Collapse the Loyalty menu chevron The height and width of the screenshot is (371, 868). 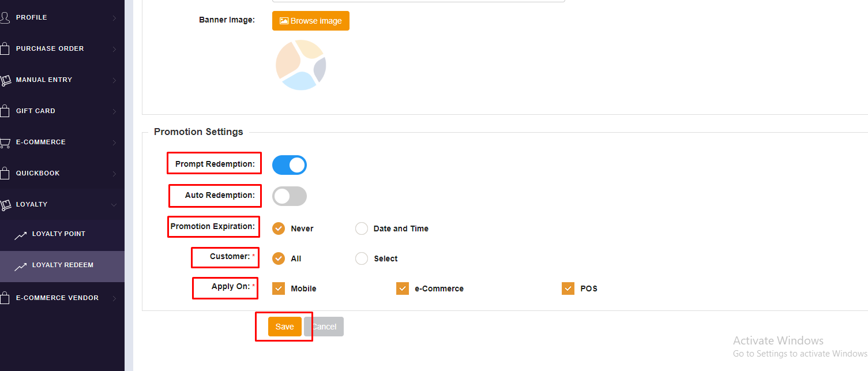114,205
